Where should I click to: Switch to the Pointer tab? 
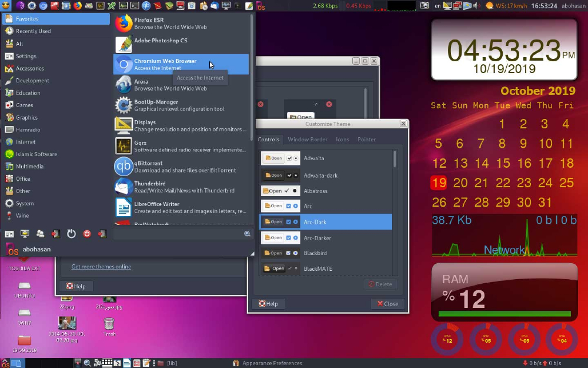tap(366, 140)
